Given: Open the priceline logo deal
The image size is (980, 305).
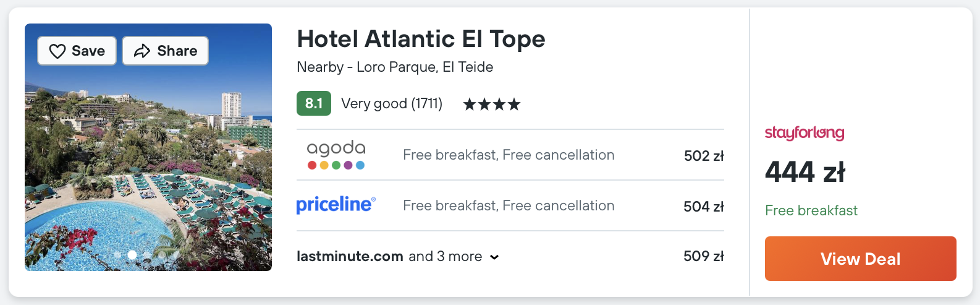Looking at the screenshot, I should 336,205.
